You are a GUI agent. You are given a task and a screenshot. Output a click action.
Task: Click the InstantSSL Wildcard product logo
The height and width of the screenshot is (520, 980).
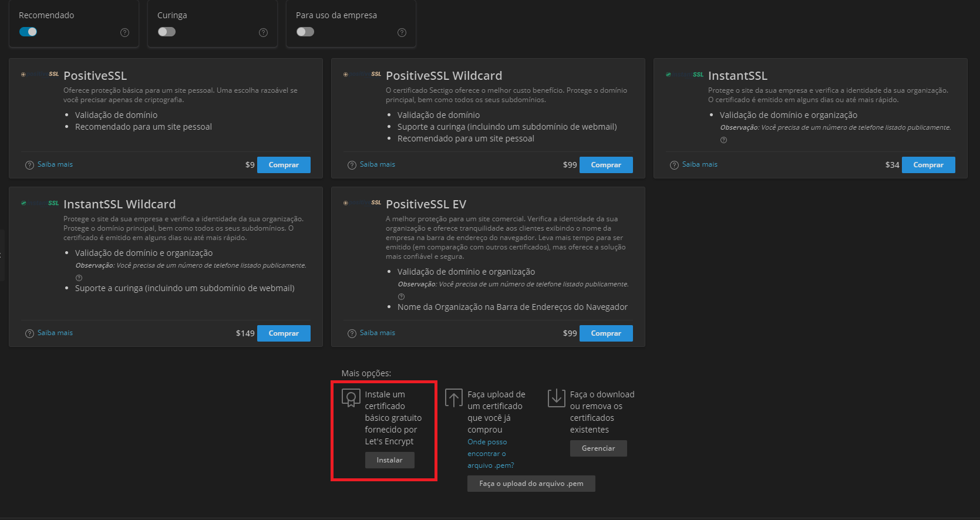40,203
